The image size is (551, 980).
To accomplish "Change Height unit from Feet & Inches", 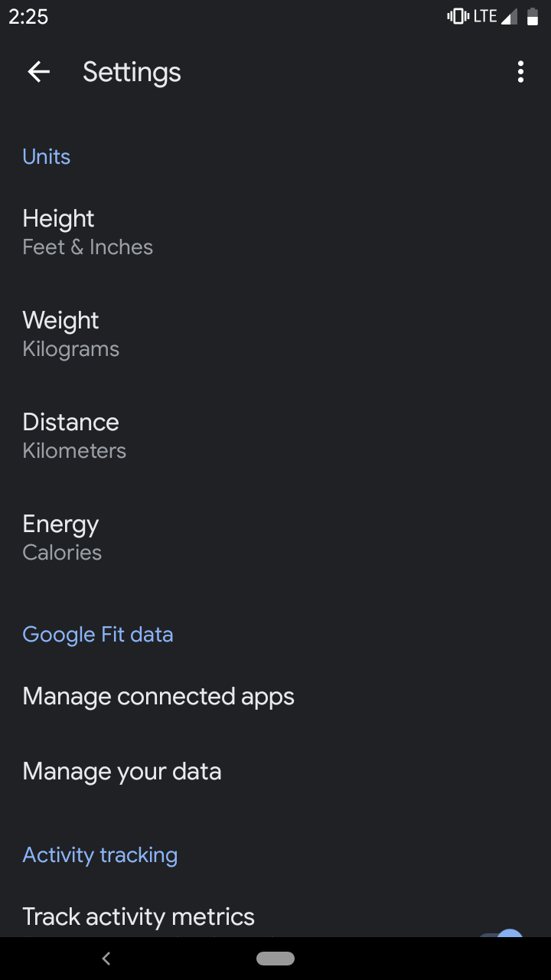I will [275, 232].
